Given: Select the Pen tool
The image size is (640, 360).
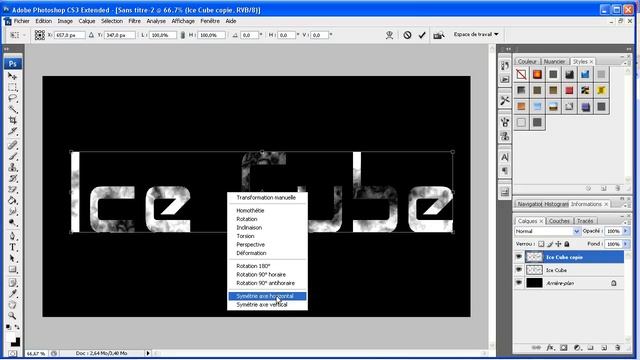Looking at the screenshot, I should (x=13, y=236).
